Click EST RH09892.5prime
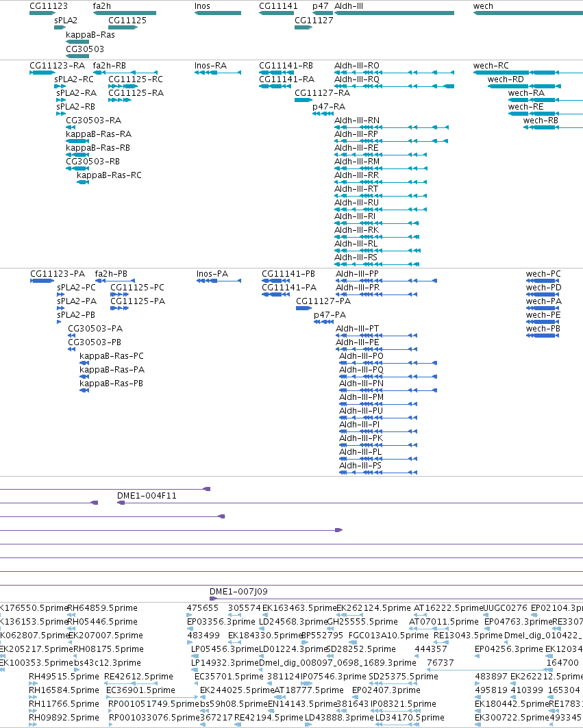Screen dimensions: 583x728 click(64, 718)
